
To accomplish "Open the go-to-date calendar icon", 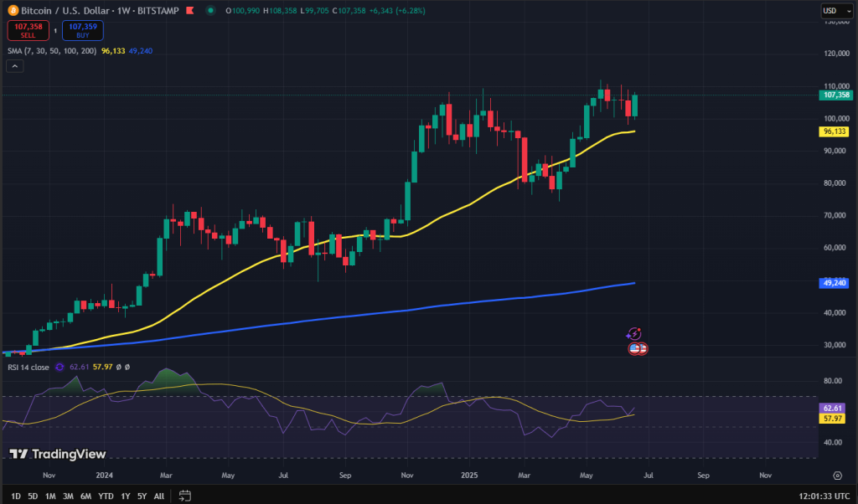I will click(185, 496).
